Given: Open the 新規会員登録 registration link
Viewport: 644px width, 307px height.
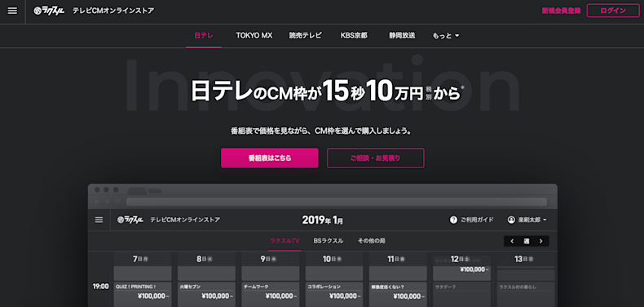Looking at the screenshot, I should 561,11.
